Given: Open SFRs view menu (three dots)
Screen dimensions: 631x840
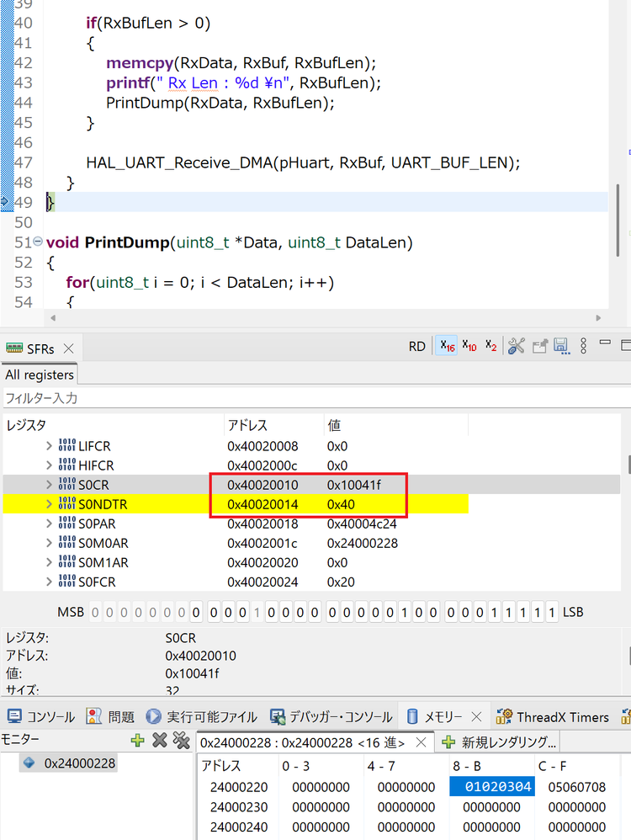Looking at the screenshot, I should tap(582, 346).
